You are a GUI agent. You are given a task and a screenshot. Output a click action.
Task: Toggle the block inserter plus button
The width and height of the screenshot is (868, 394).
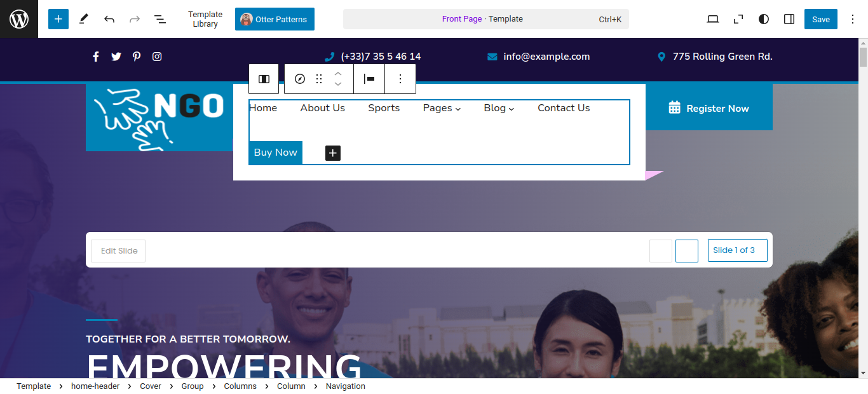click(58, 19)
